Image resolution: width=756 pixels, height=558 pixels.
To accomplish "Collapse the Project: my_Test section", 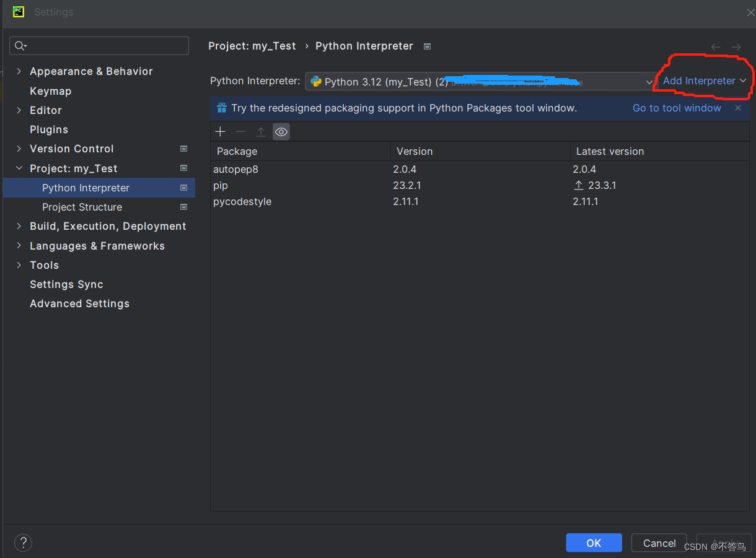I will tap(19, 168).
